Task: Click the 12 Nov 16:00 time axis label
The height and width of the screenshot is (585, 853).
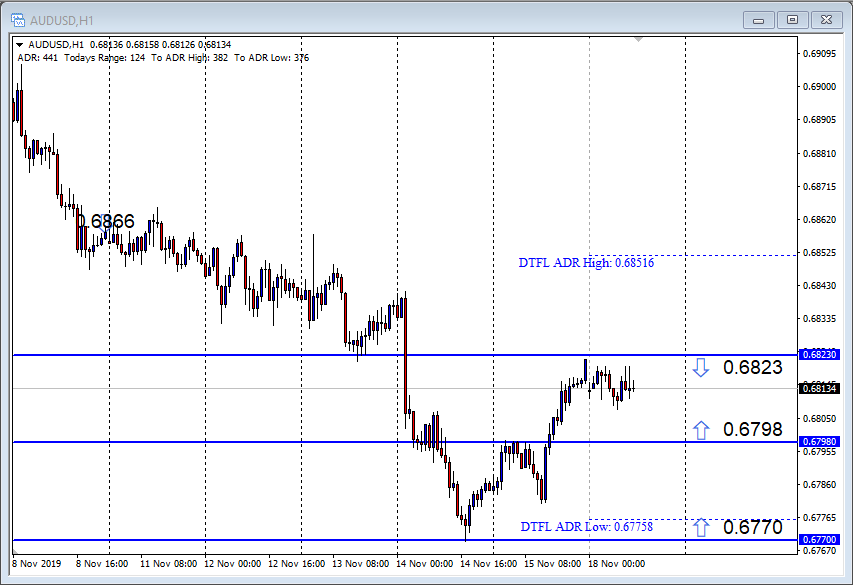Action: click(x=296, y=564)
